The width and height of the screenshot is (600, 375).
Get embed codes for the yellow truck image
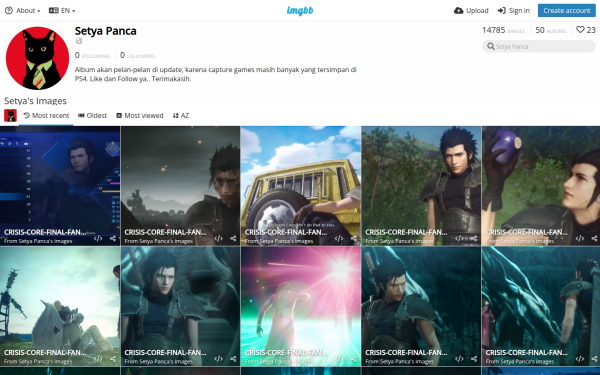coord(339,238)
